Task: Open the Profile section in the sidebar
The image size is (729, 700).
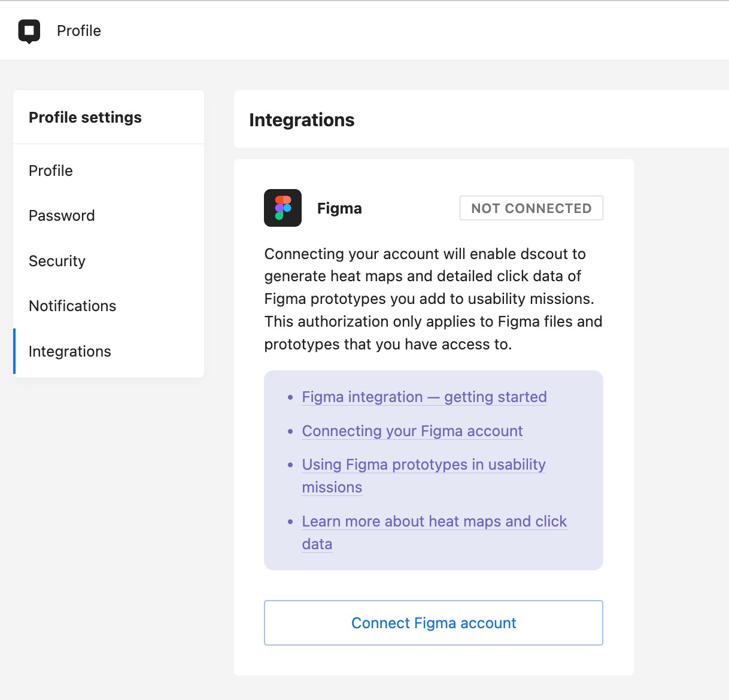Action: tap(50, 171)
